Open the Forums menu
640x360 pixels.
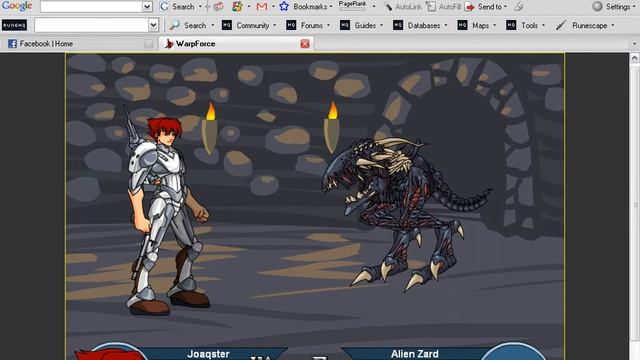pyautogui.click(x=315, y=25)
